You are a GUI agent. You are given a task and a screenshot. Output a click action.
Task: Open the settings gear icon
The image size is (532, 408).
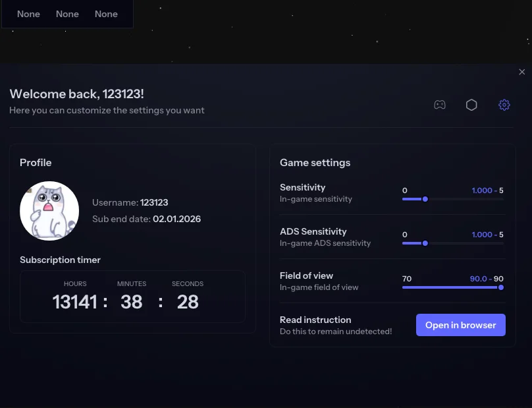(x=504, y=104)
